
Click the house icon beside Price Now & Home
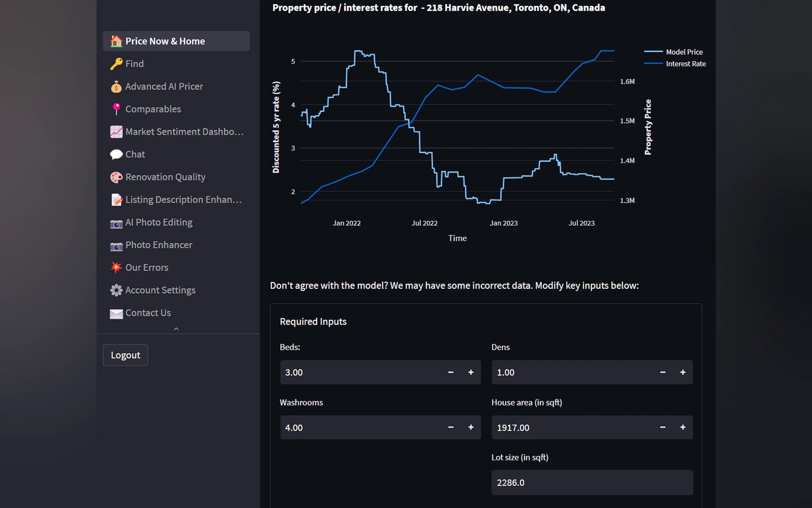(x=116, y=41)
